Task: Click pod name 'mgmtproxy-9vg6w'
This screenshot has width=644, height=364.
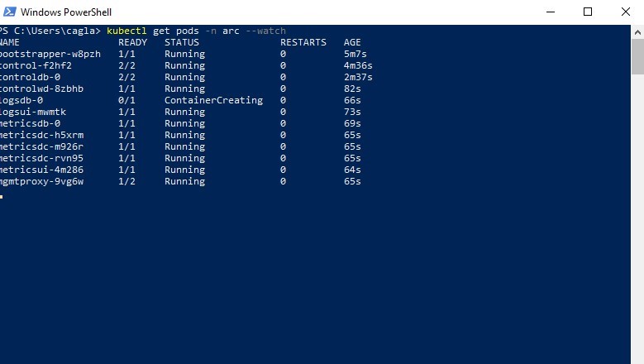Action: pos(41,182)
